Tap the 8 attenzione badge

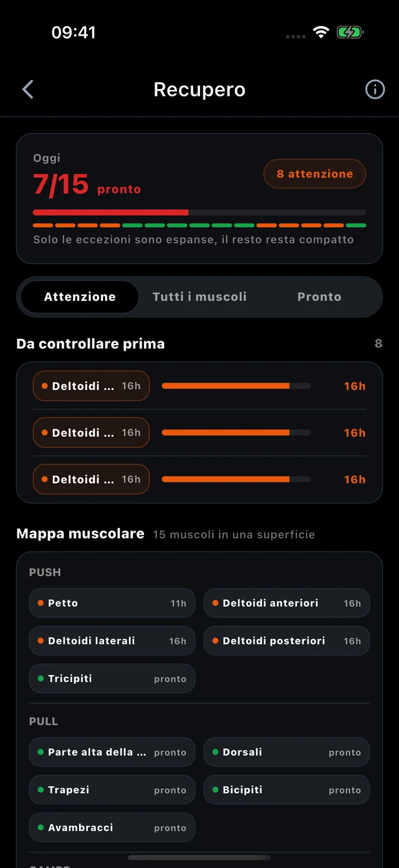[315, 174]
